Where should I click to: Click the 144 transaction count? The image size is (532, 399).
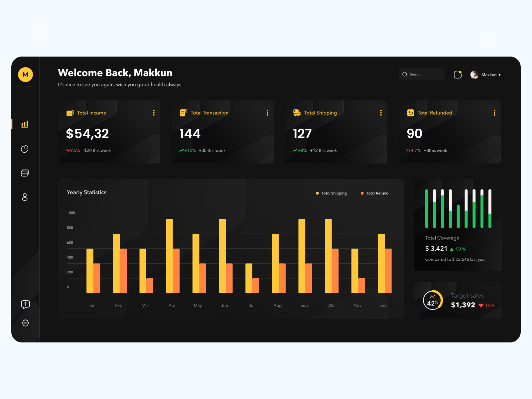point(190,134)
